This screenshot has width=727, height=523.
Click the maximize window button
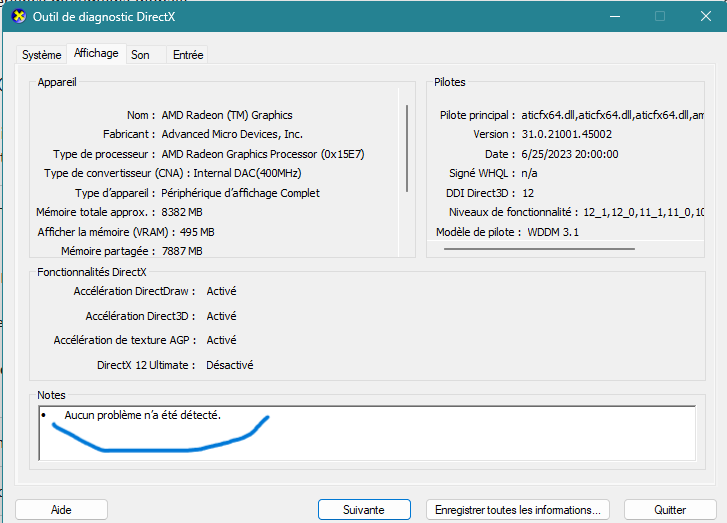[x=660, y=16]
